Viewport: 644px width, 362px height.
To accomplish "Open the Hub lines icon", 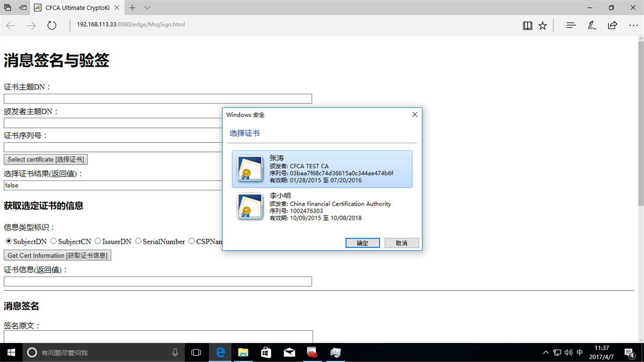I will 571,25.
